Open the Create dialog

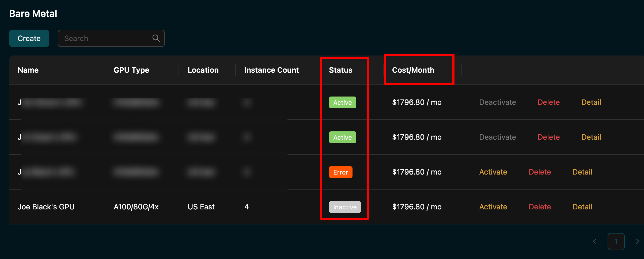(29, 38)
